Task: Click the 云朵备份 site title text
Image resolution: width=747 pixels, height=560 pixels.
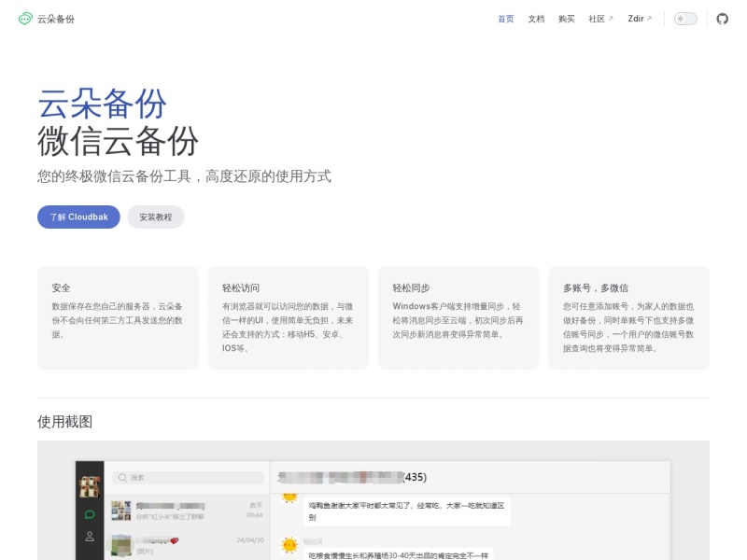Action: [56, 19]
